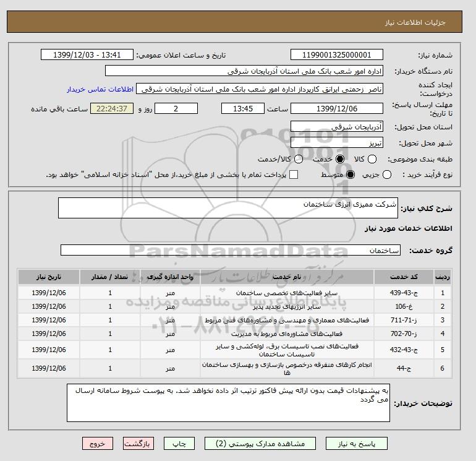Click the چاپ print button
Viewport: 476px width, 461px height.
pos(179,444)
